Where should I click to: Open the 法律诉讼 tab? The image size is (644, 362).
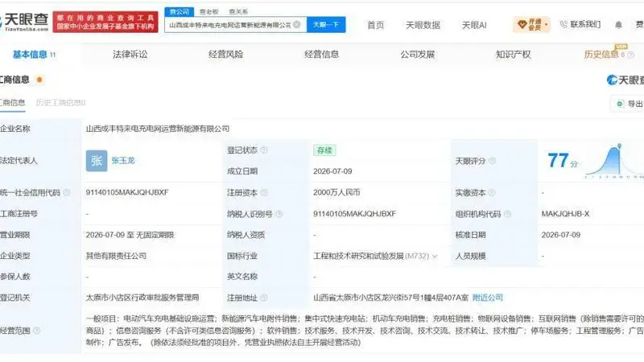pos(130,54)
